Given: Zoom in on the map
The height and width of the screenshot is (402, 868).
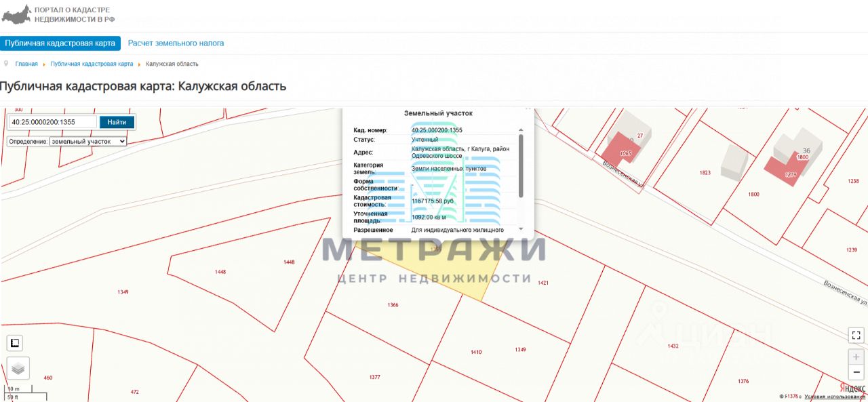Looking at the screenshot, I should [x=856, y=357].
